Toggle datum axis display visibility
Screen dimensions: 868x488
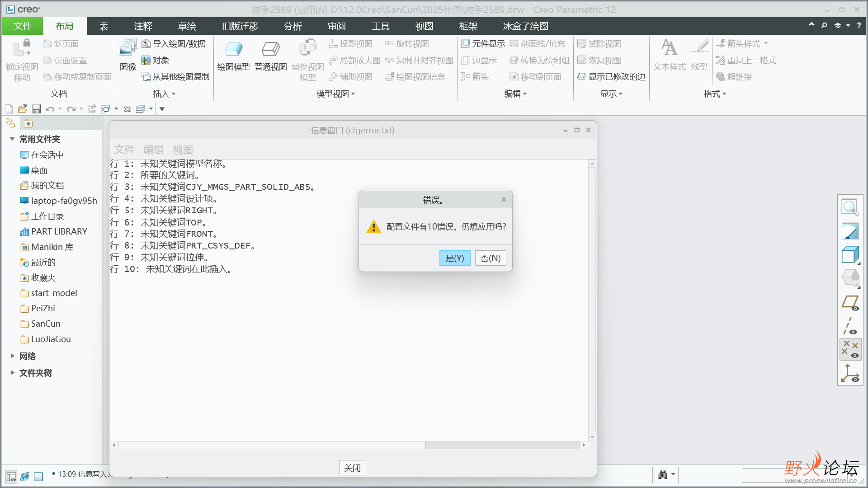tap(850, 326)
